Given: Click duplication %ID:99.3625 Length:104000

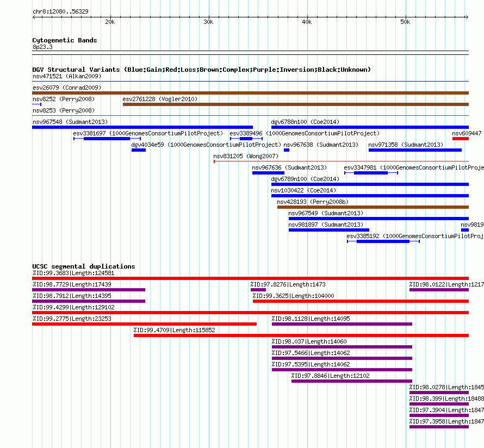Looking at the screenshot, I should coord(361,301).
